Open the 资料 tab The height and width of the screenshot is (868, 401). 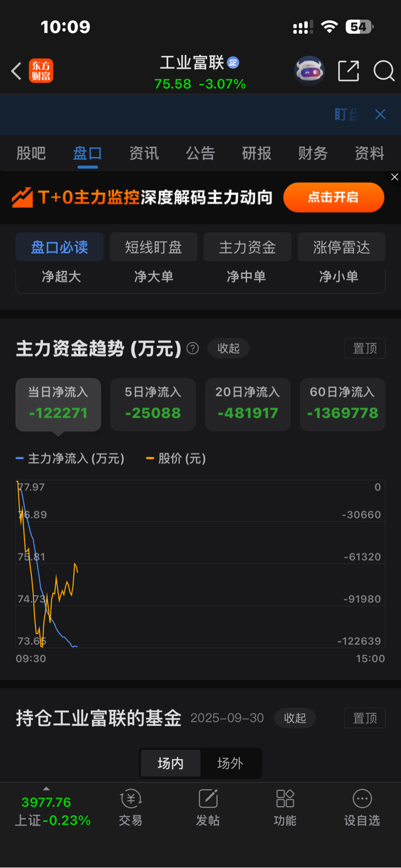369,153
